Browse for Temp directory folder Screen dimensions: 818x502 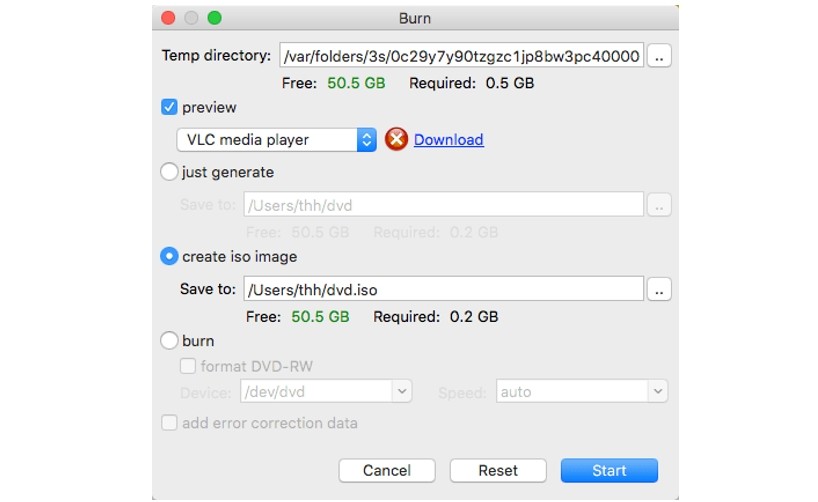(x=659, y=55)
